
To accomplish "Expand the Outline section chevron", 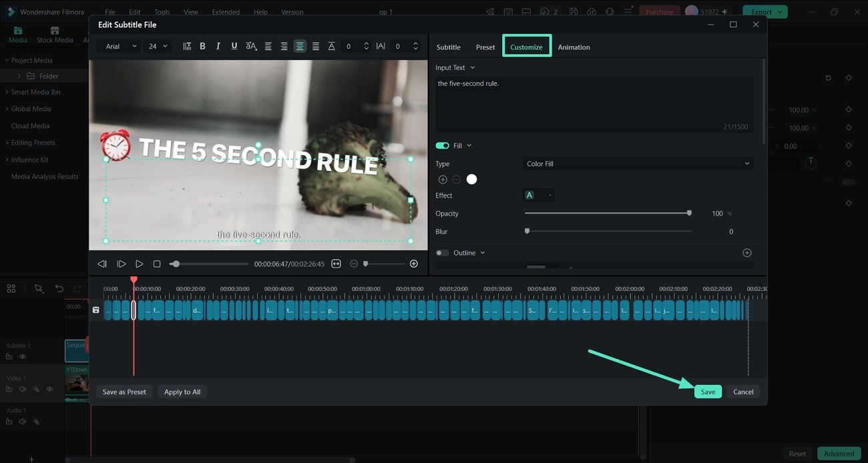I will click(x=483, y=253).
